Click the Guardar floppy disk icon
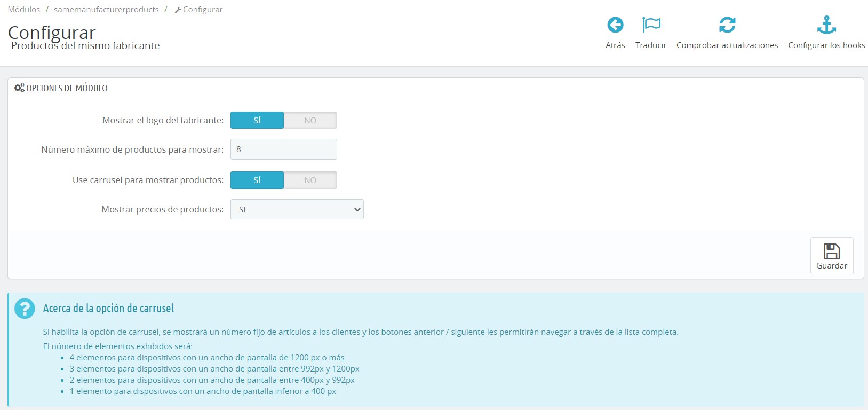 click(x=831, y=251)
